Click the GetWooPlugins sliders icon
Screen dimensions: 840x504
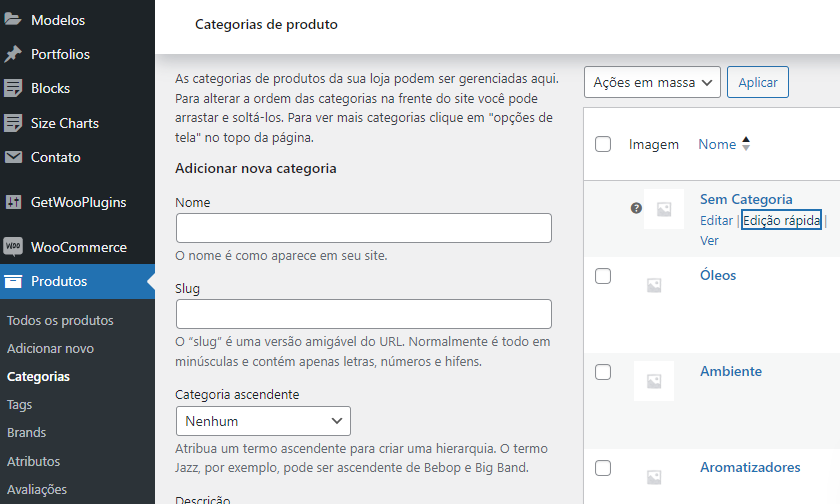(x=14, y=202)
